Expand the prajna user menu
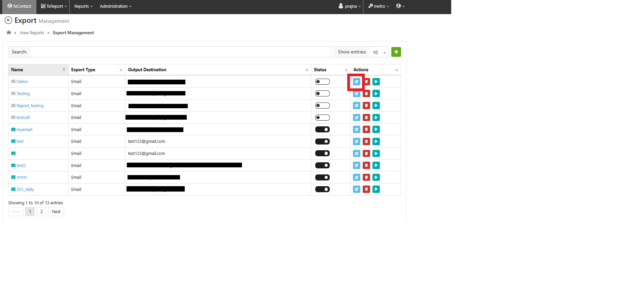644x288 pixels. (350, 6)
